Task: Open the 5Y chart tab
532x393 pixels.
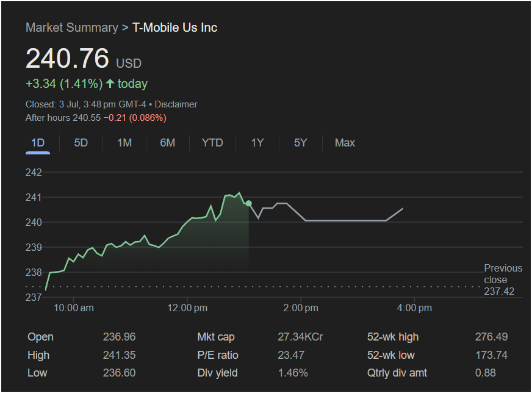Action: tap(301, 143)
